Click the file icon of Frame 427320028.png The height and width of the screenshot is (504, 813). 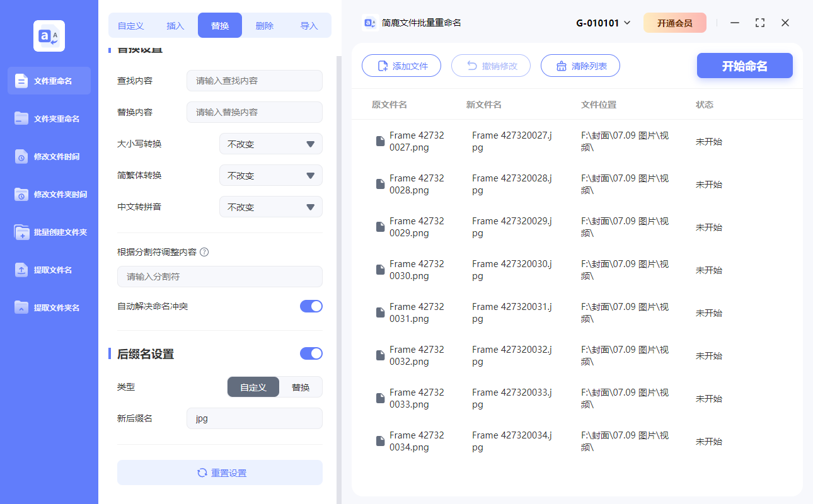(x=380, y=184)
